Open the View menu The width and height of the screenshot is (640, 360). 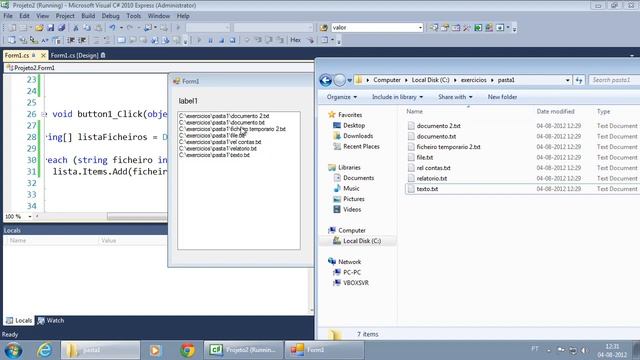pyautogui.click(x=42, y=16)
